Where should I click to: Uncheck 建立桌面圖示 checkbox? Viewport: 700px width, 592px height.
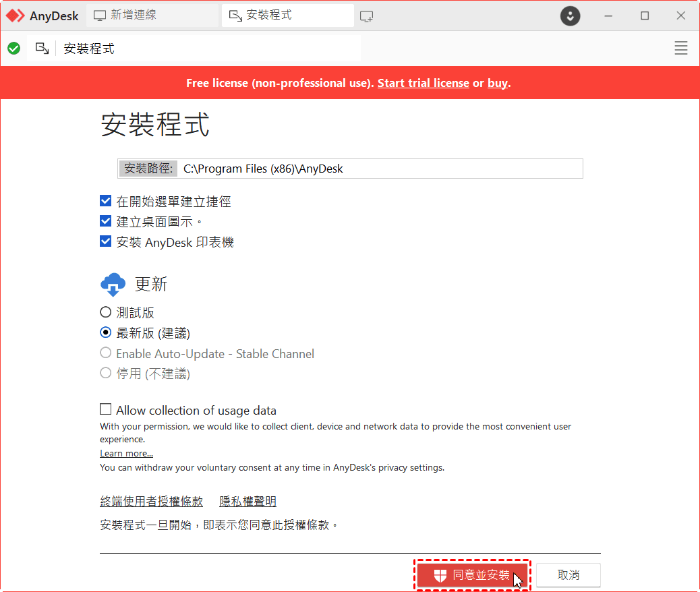point(105,221)
